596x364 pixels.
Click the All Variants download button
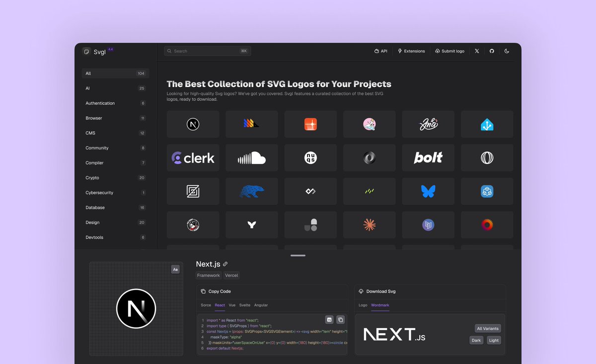pos(488,328)
